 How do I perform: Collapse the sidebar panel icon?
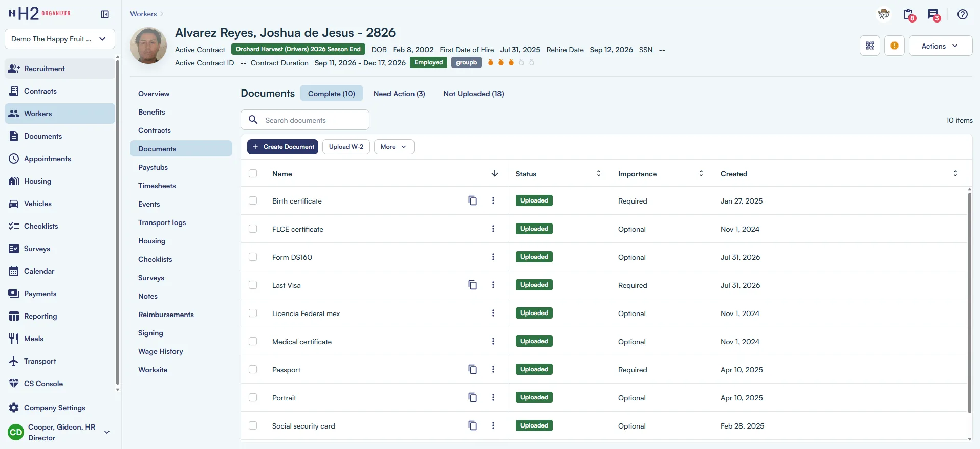(105, 14)
